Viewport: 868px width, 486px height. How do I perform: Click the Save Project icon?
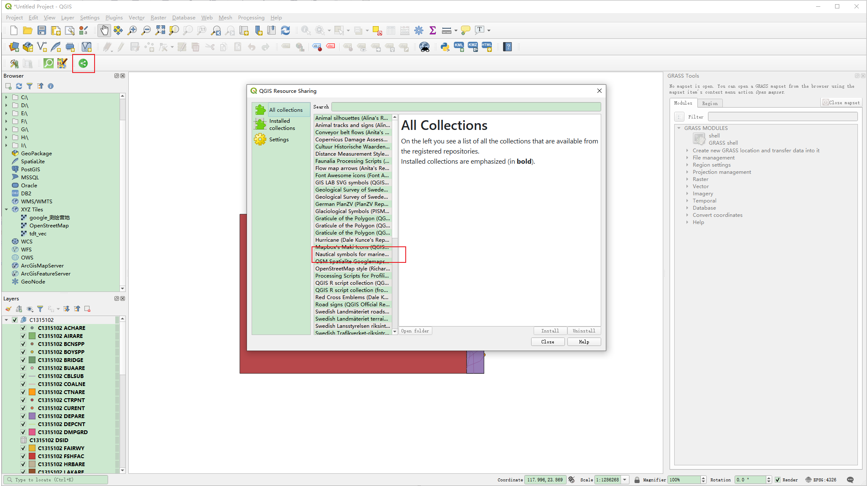pyautogui.click(x=42, y=30)
